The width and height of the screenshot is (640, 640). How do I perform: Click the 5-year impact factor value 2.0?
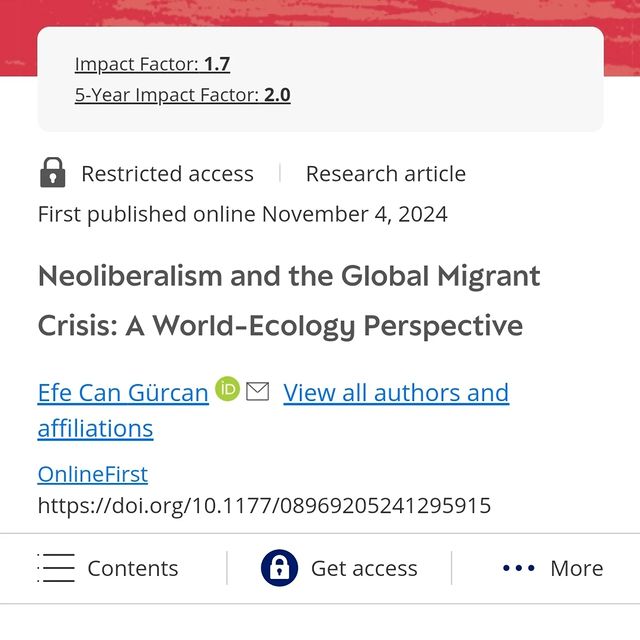[x=277, y=95]
